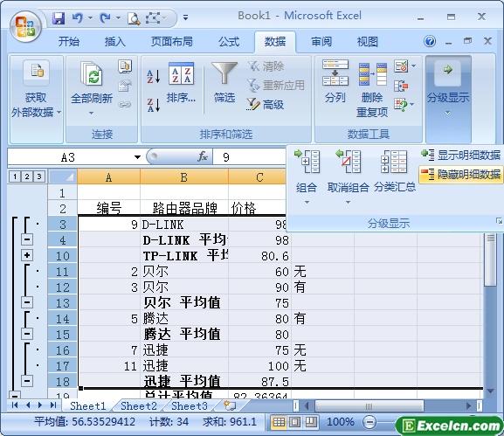The height and width of the screenshot is (436, 504).
Task: Insert function with fx button
Action: pos(203,157)
